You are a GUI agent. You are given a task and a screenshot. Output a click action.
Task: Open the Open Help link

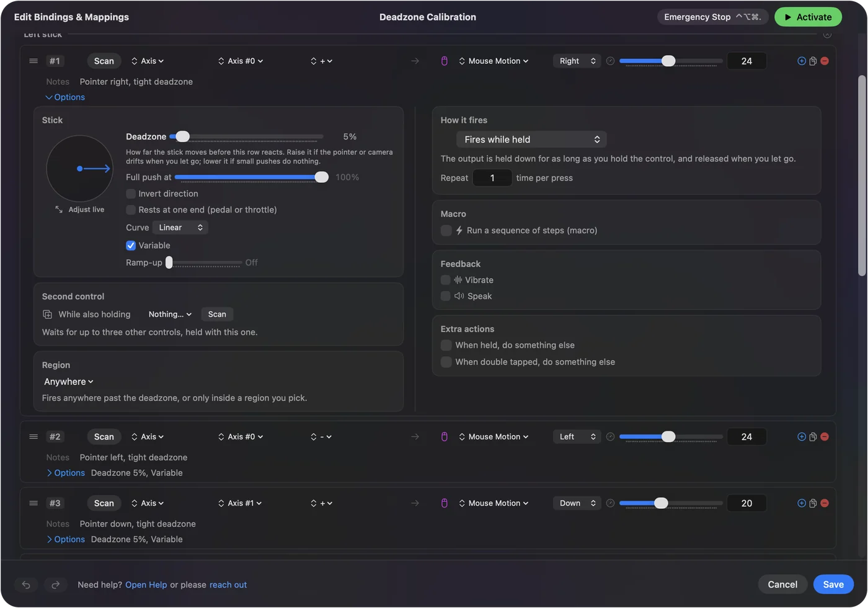146,584
